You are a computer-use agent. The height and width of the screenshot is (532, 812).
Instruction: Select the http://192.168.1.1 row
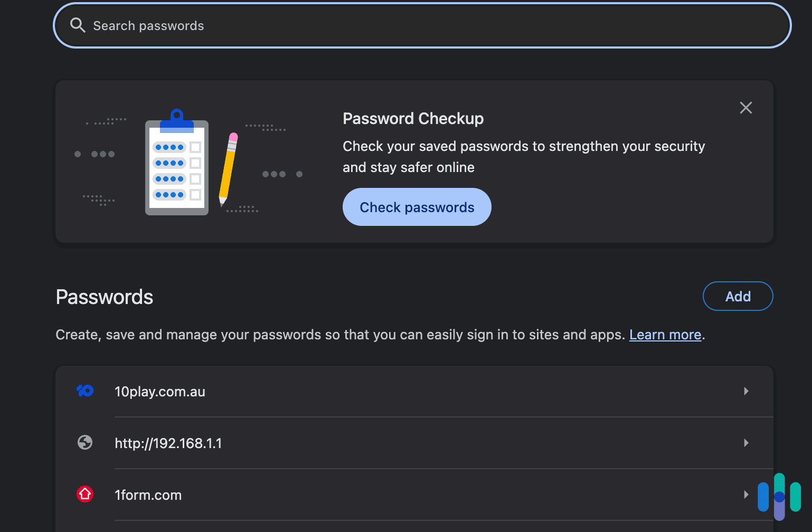click(x=370, y=443)
